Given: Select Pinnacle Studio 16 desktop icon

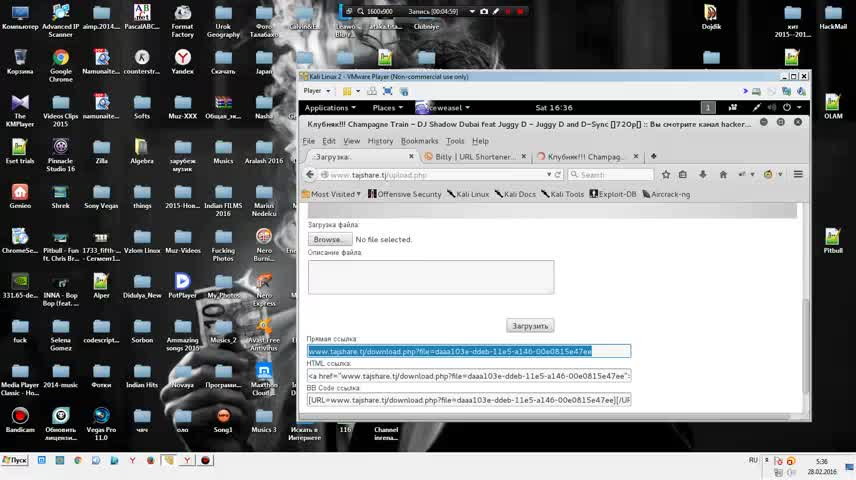Looking at the screenshot, I should [x=61, y=156].
